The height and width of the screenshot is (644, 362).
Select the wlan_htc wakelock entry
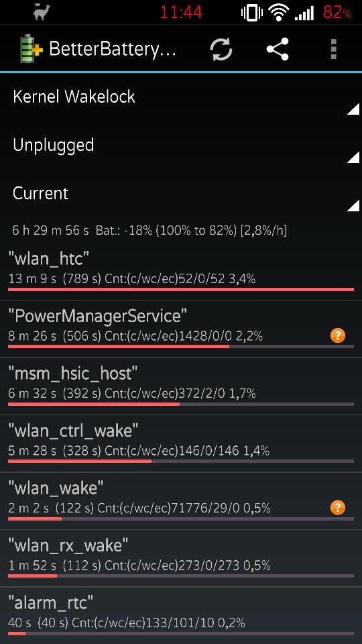pyautogui.click(x=181, y=272)
